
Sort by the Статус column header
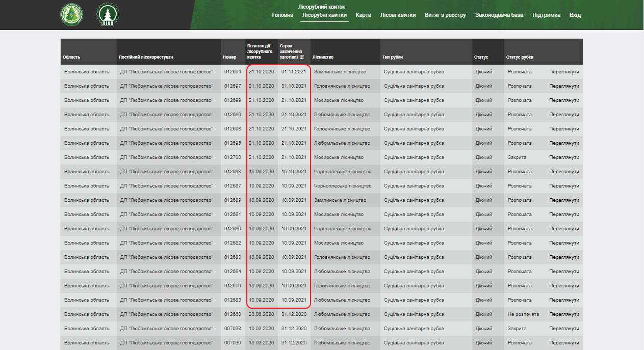[481, 57]
